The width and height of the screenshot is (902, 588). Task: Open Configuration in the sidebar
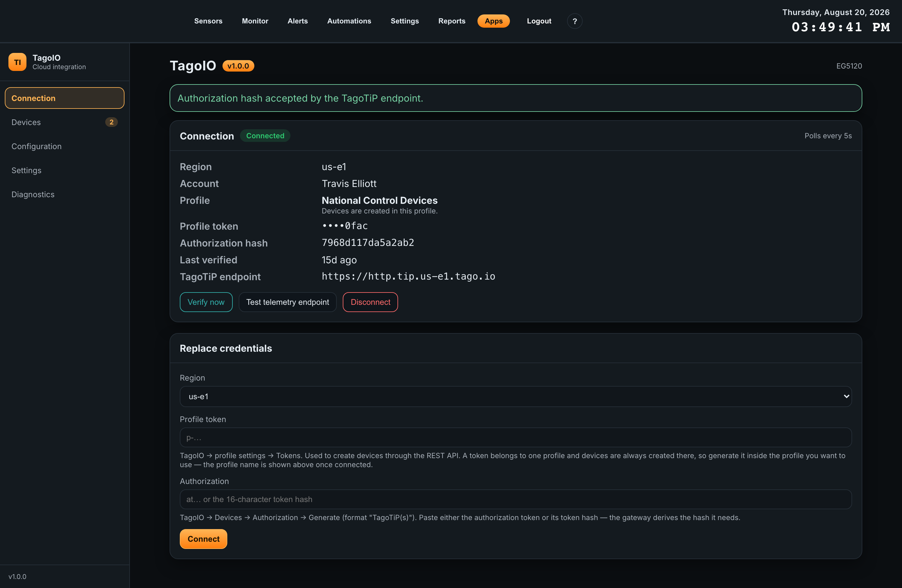64,146
